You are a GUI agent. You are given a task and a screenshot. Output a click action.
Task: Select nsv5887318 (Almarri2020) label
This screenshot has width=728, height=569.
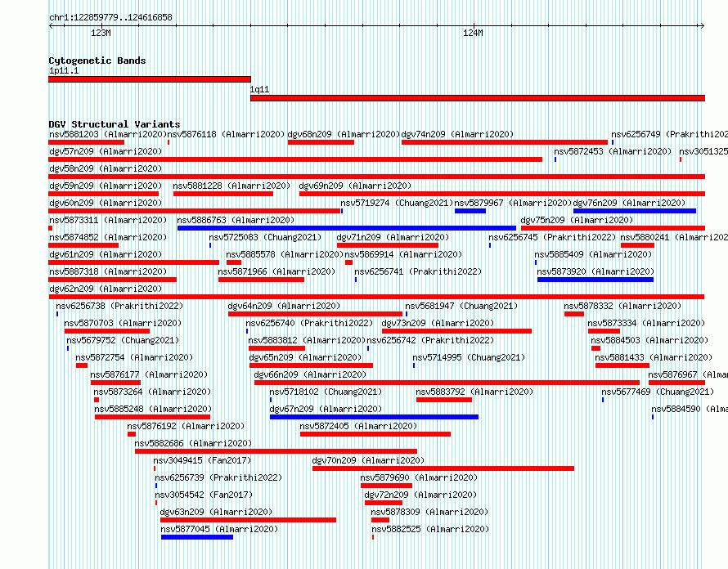click(108, 271)
